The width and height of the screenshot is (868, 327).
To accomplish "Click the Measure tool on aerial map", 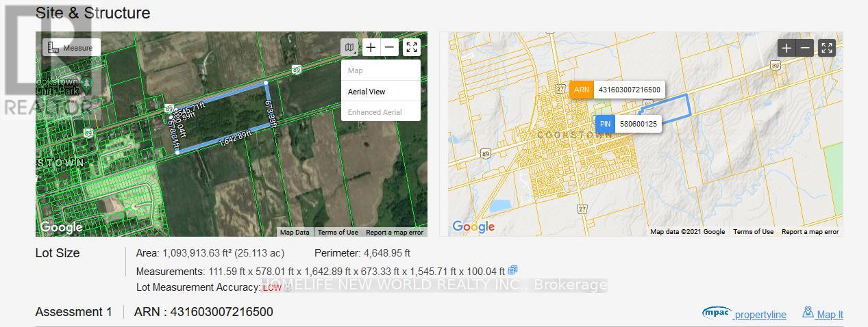I will (x=72, y=47).
